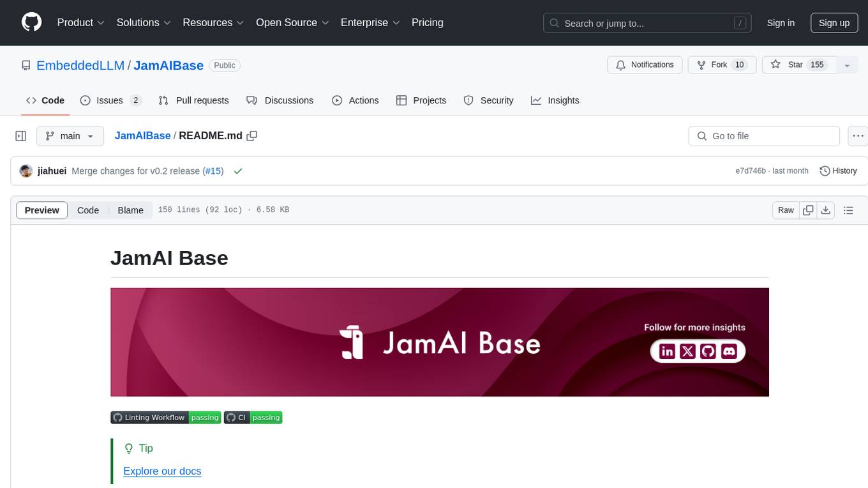
Task: Focus the Go to file field
Action: click(764, 136)
